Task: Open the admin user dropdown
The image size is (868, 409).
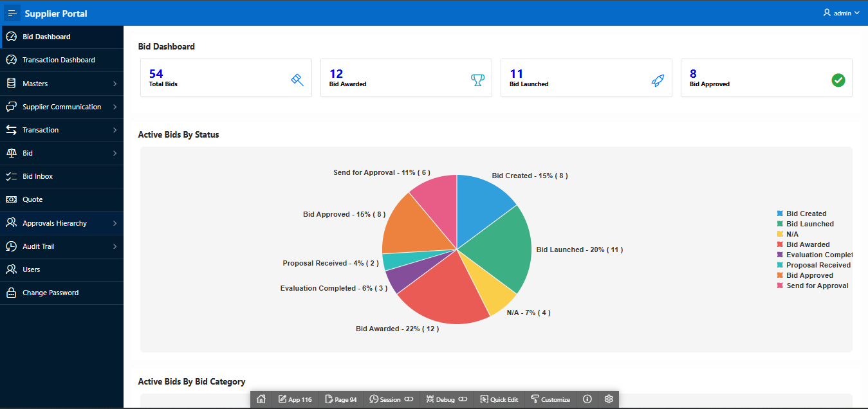Action: click(841, 13)
